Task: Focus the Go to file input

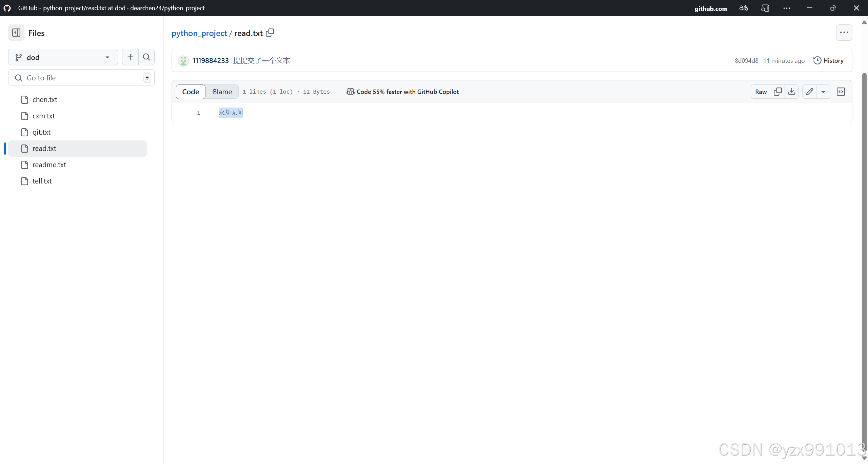Action: click(x=81, y=78)
